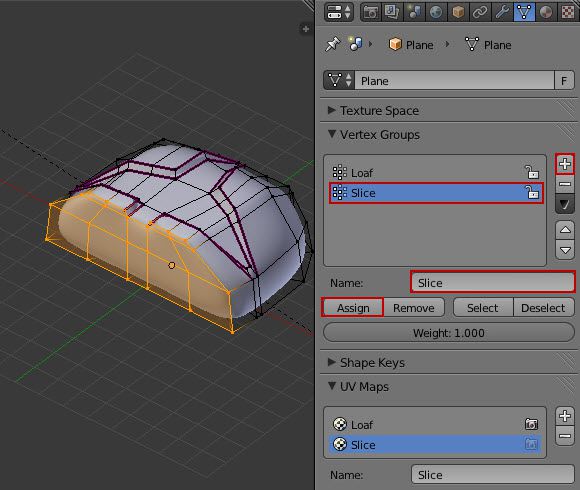Select the Loaf vertex group entry
This screenshot has width=580, height=490.
point(436,173)
